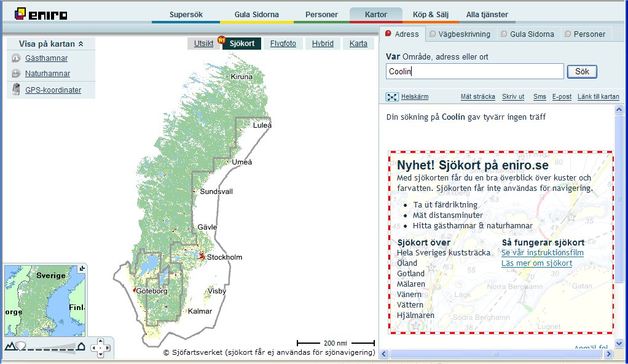
Task: Collapse the overview minimap with corner icon
Action: tap(83, 268)
